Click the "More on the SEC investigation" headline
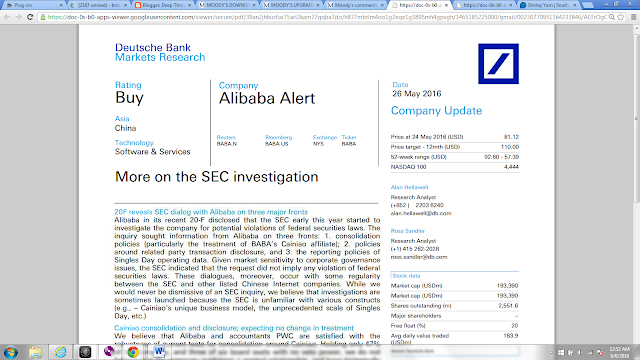This screenshot has height=360, width=640. [x=216, y=177]
